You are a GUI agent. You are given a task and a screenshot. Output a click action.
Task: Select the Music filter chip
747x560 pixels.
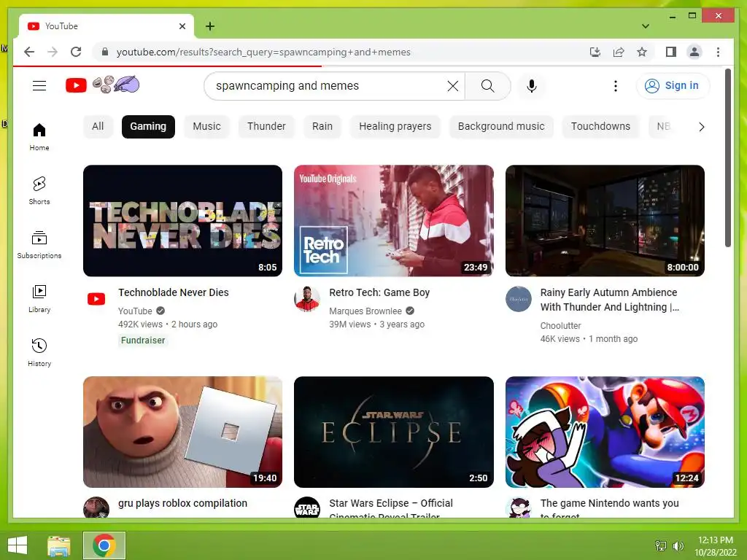206,126
